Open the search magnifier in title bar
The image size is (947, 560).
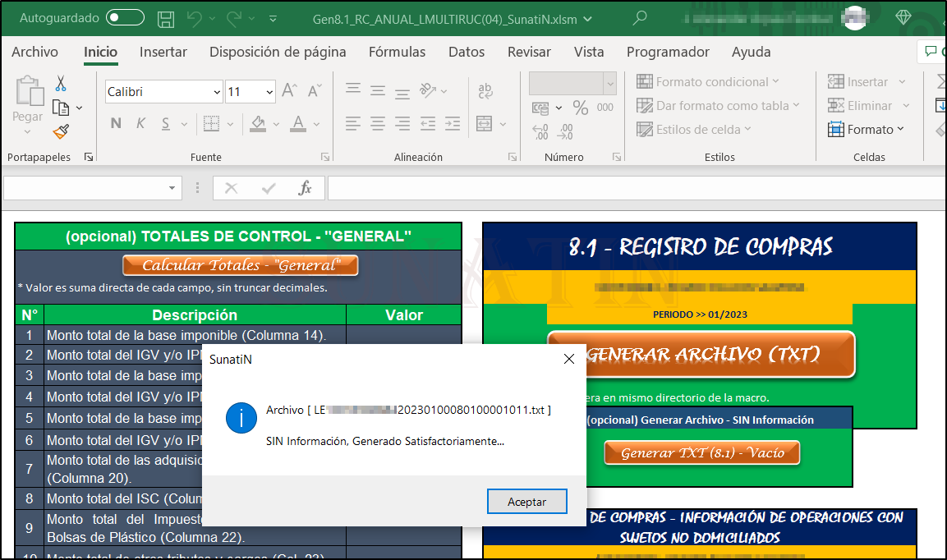[640, 17]
